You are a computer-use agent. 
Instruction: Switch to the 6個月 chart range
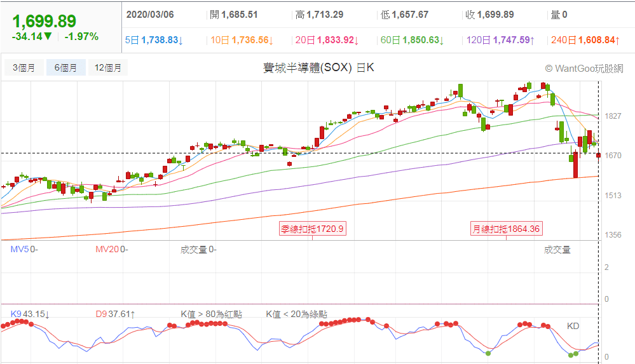[66, 67]
